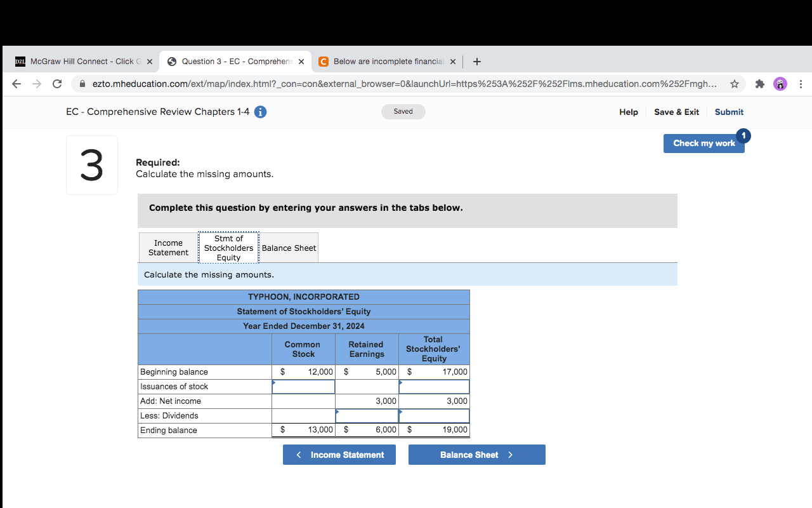
Task: Click the question number 3 box
Action: (92, 165)
